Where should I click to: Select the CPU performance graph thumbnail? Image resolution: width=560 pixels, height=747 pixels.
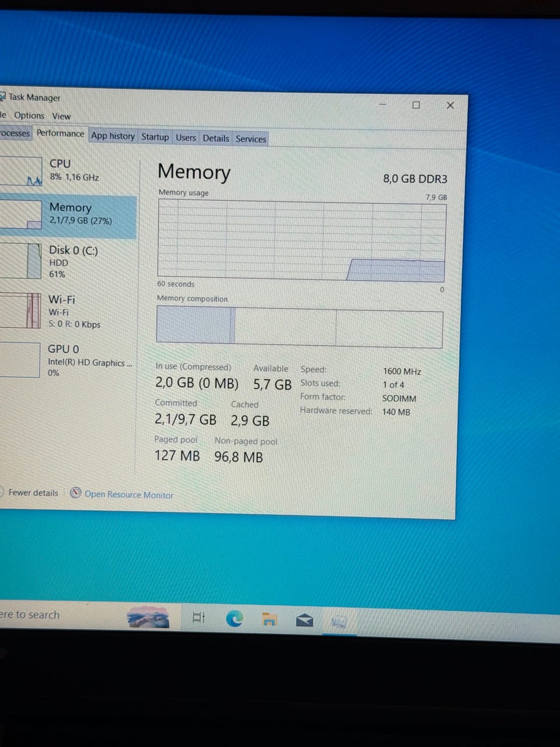21,172
